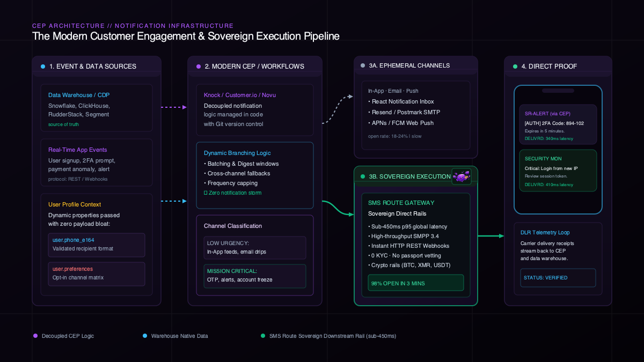Open the User Profile Context title
This screenshot has height=362, width=644.
(x=75, y=204)
